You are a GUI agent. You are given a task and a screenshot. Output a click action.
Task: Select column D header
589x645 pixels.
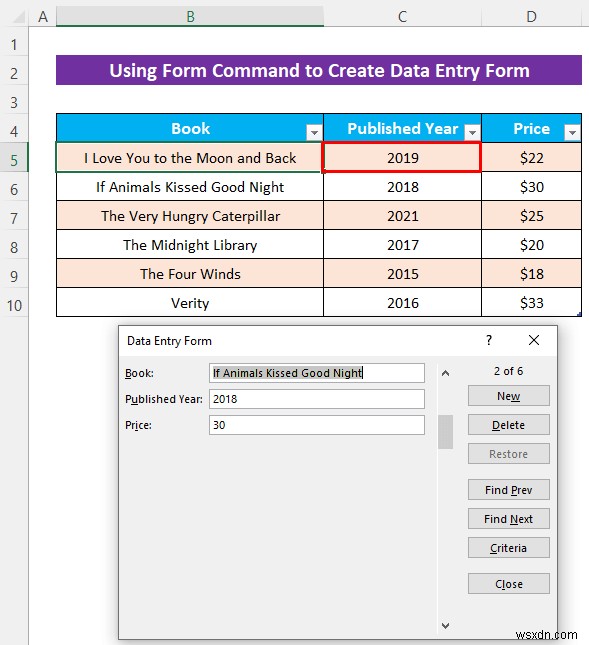tap(531, 16)
